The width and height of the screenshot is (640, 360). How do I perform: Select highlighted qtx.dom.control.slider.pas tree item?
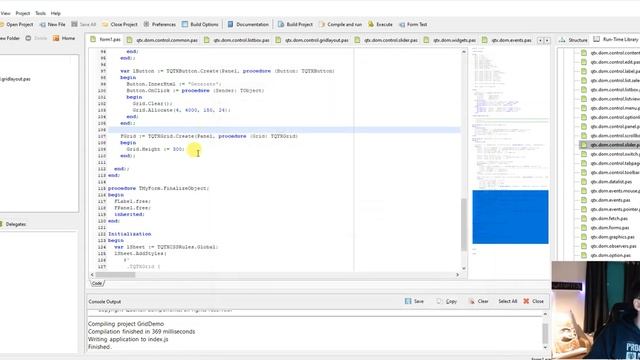pyautogui.click(x=610, y=145)
